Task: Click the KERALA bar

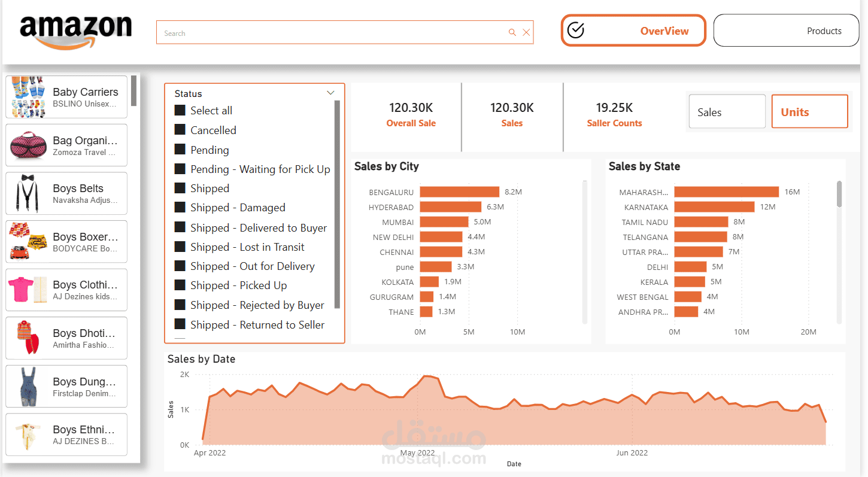Action: point(690,282)
